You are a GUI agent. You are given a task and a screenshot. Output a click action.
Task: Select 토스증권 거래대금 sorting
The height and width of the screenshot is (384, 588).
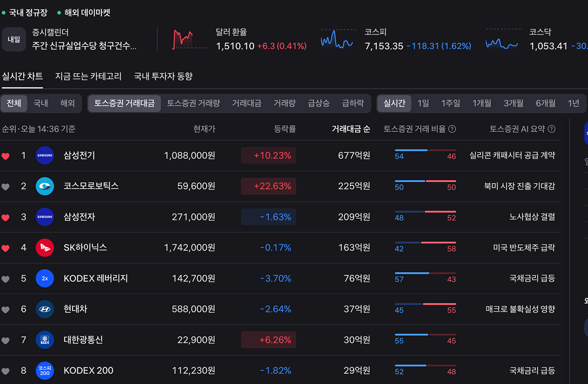[x=124, y=103]
